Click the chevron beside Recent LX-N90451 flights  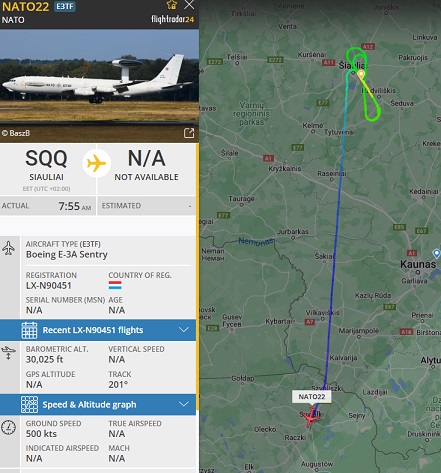point(184,330)
